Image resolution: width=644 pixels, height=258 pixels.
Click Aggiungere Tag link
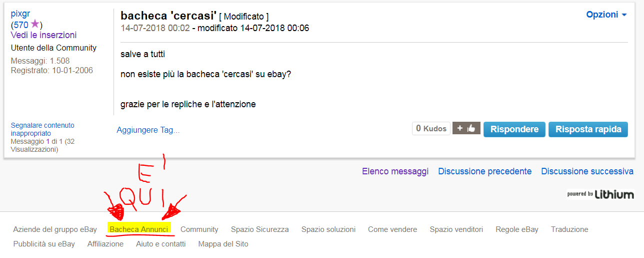[148, 130]
